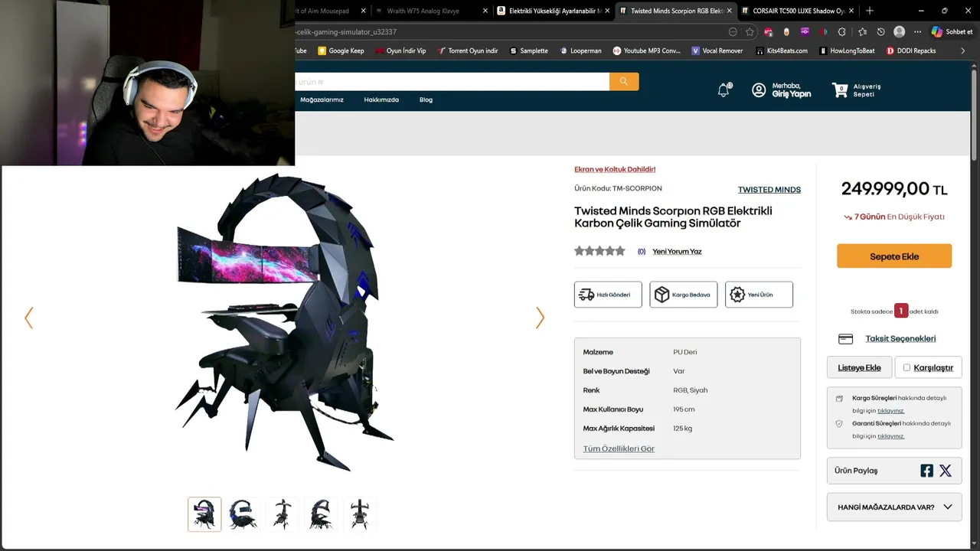
Task: Open the Taksit Seçenekleri link
Action: [x=900, y=339]
